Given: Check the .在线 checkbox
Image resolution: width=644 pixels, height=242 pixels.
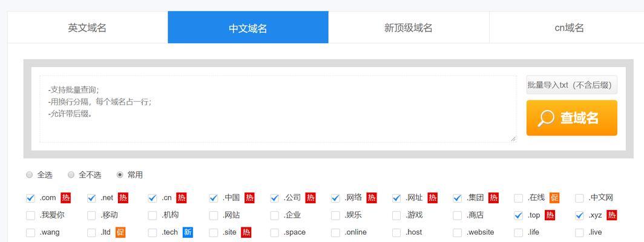Looking at the screenshot, I should [518, 198].
